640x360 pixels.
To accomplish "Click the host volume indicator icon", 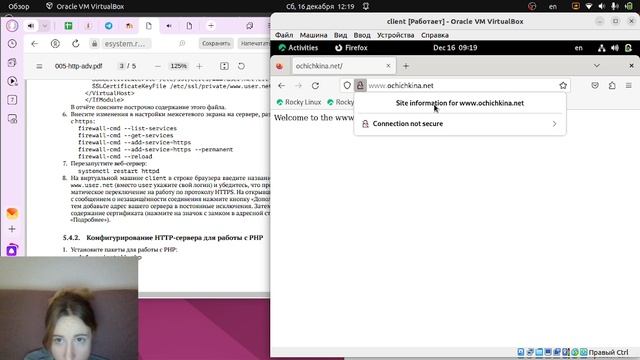I will [601, 7].
